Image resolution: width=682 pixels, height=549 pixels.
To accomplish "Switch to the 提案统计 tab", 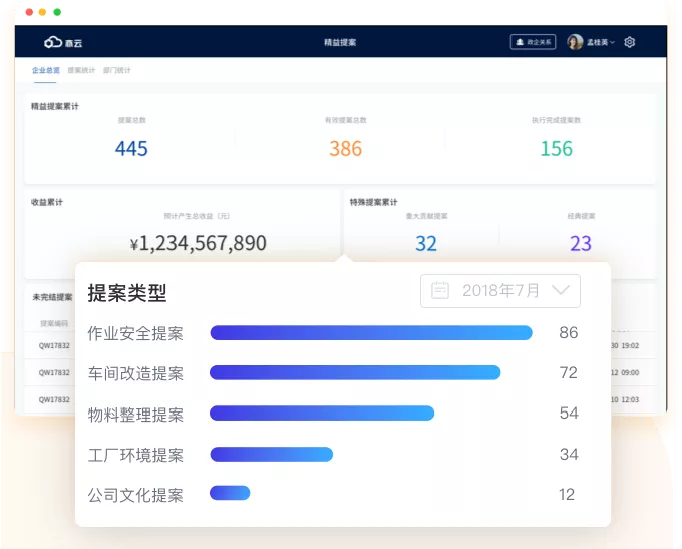I will click(x=81, y=70).
